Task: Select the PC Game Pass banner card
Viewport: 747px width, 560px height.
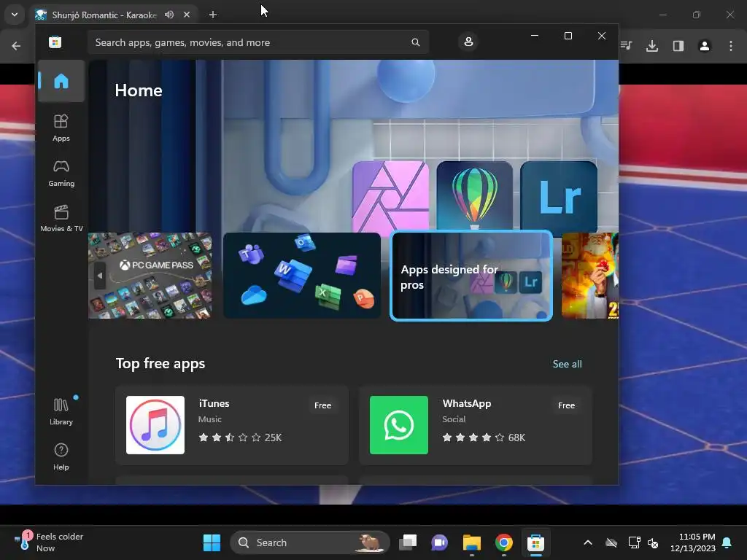Action: (x=150, y=276)
